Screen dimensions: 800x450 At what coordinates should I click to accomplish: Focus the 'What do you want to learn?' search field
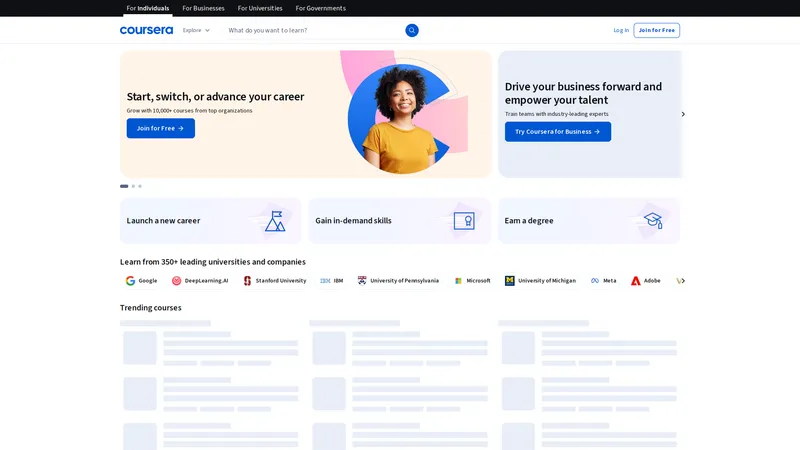coord(310,30)
